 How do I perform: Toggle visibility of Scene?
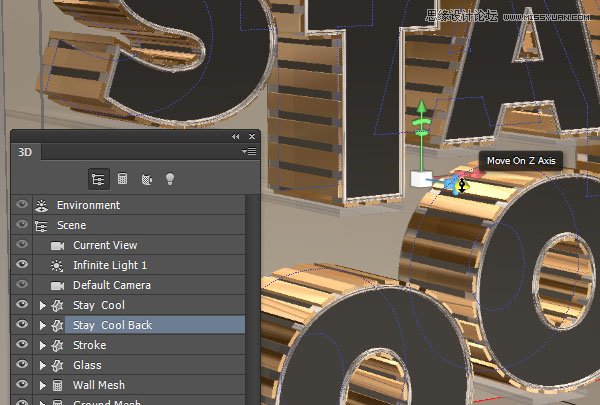coord(22,224)
